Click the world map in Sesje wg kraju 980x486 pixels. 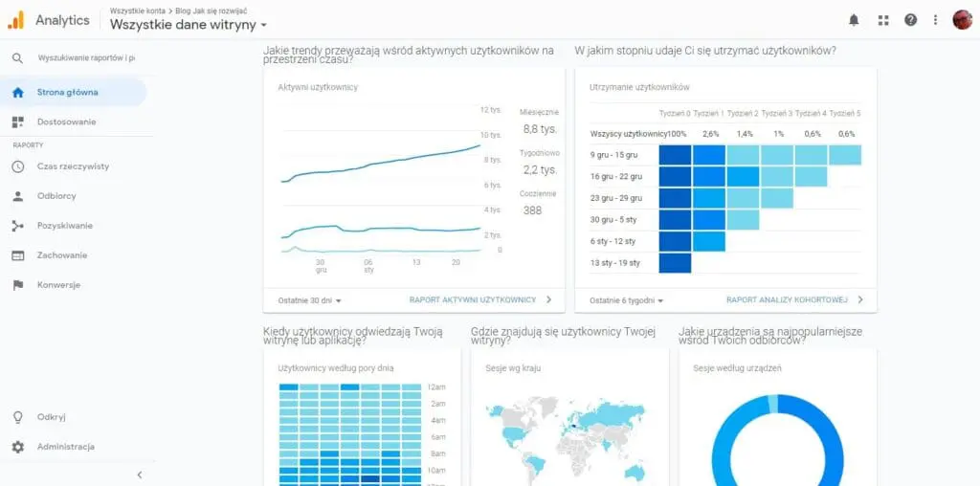(568, 441)
